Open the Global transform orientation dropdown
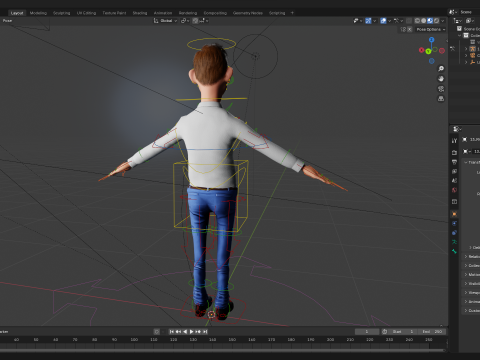480x360 pixels. (x=166, y=21)
